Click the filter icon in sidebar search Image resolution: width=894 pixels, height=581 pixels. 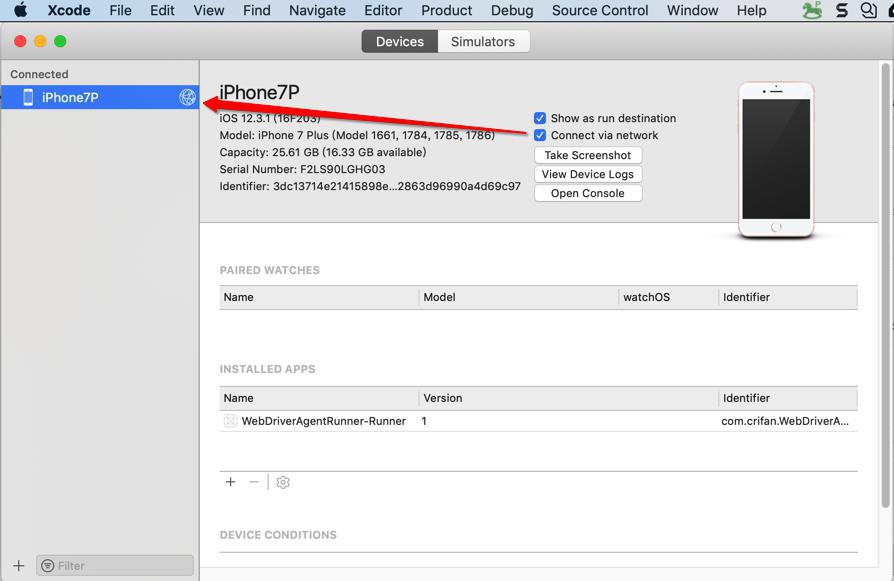point(48,566)
